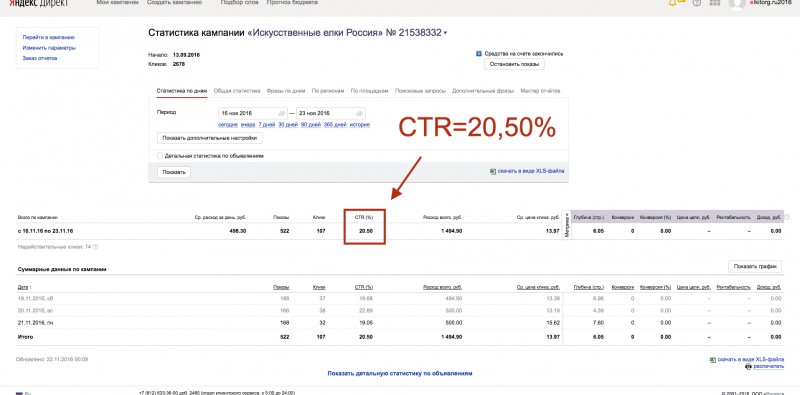Enable Детальная статистика по объявлениям checkbox

pos(160,156)
